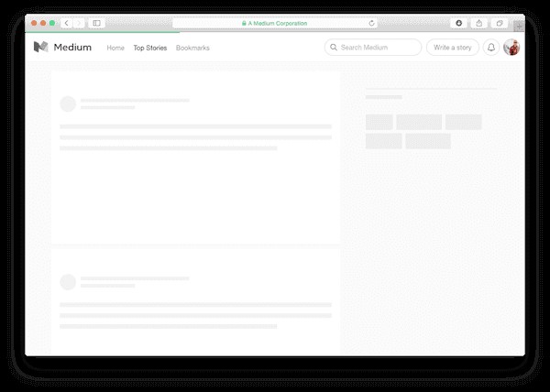Click the Medium logo icon
The width and height of the screenshot is (550, 392).
click(40, 48)
